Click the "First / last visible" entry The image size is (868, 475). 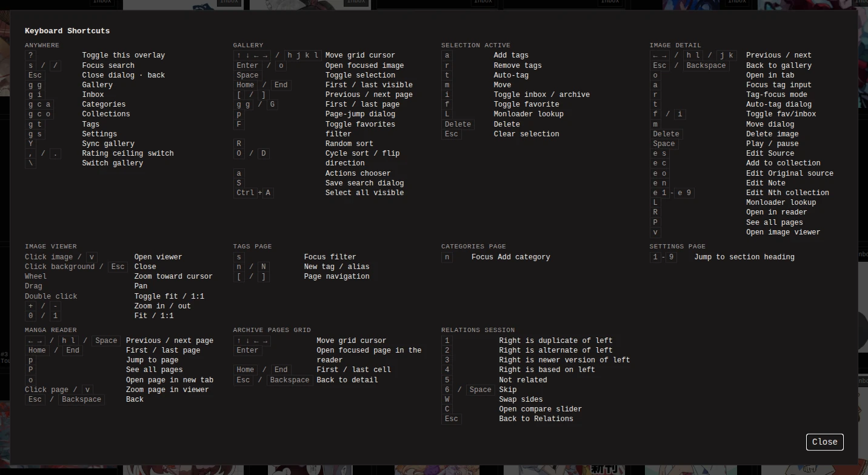point(369,85)
